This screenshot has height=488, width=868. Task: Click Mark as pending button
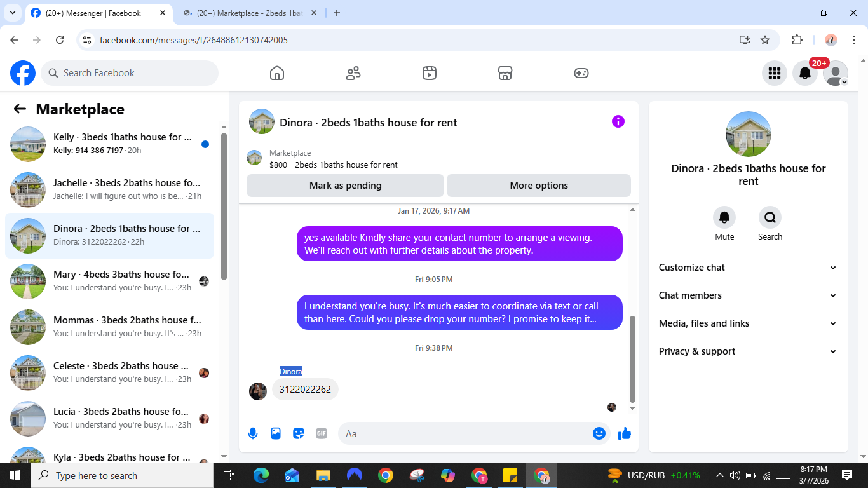(345, 186)
